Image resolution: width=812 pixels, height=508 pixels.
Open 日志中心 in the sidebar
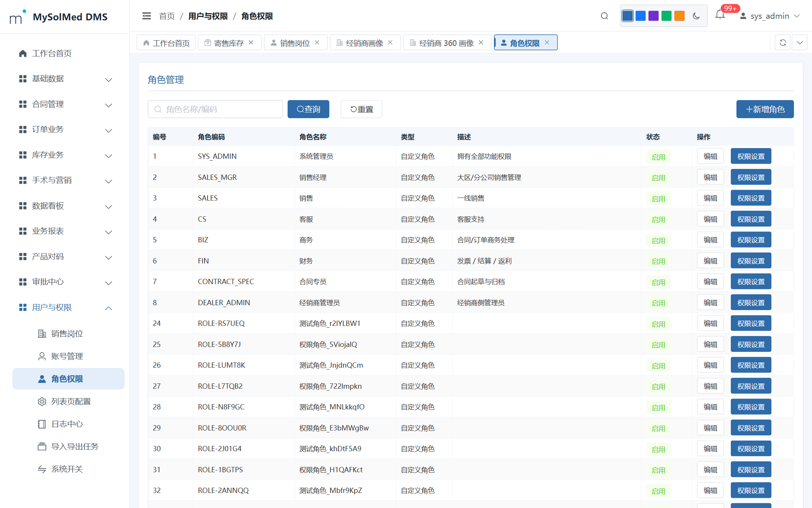click(x=68, y=424)
